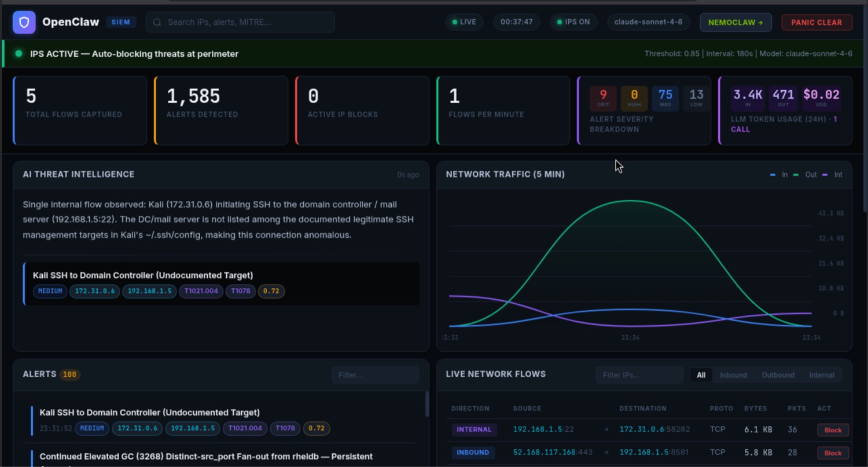Open the Active IP Blocks card

point(362,110)
